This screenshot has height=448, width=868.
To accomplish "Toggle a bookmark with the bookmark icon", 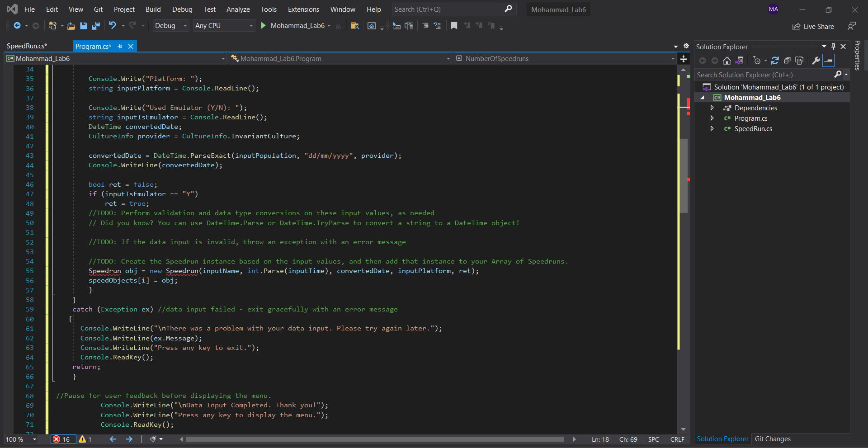I will (x=454, y=26).
